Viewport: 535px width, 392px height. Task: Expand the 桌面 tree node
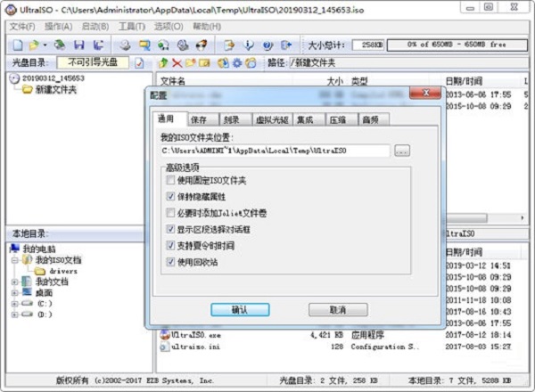point(14,293)
